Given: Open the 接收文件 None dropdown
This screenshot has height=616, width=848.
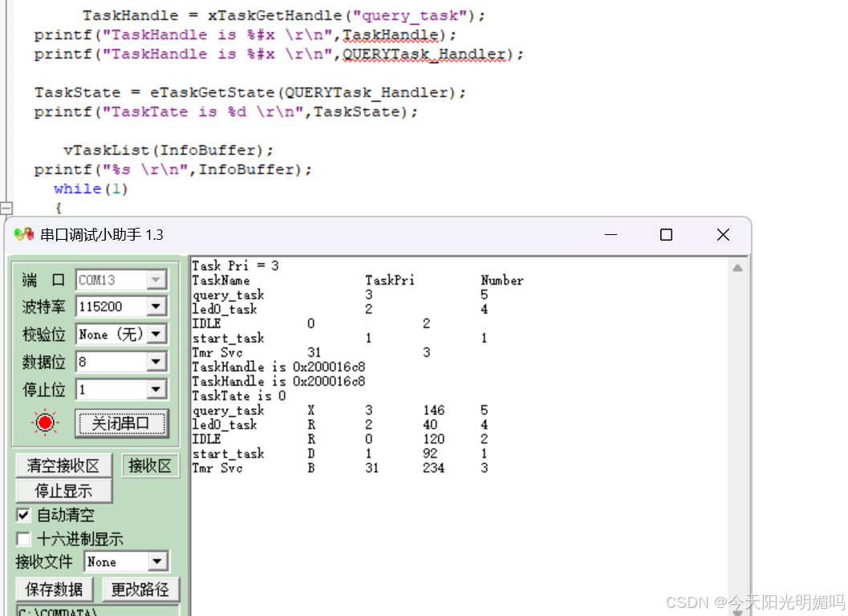Looking at the screenshot, I should [x=156, y=561].
